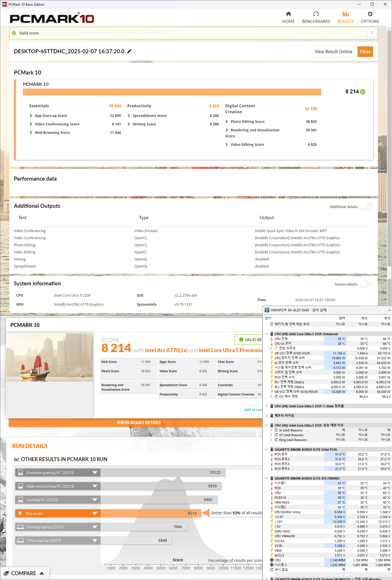Click the trophy icon on This score
Image resolution: width=392 pixels, height=580 pixels.
point(20,513)
